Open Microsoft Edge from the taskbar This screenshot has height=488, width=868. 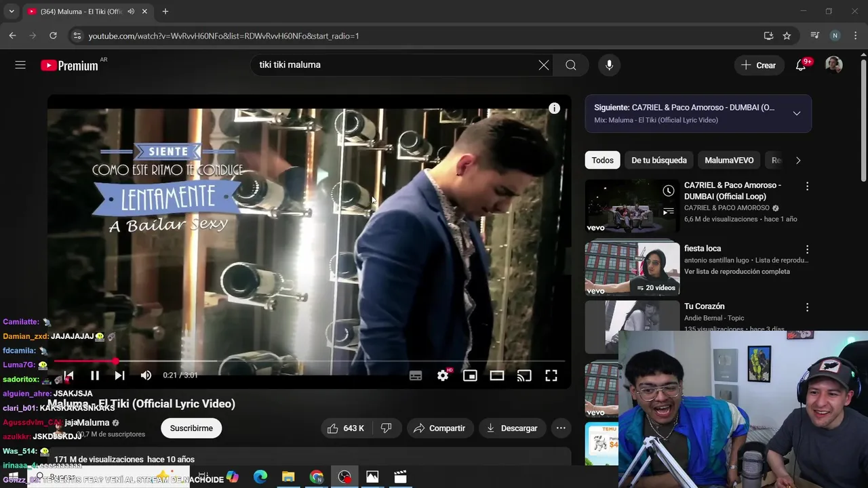(x=260, y=477)
